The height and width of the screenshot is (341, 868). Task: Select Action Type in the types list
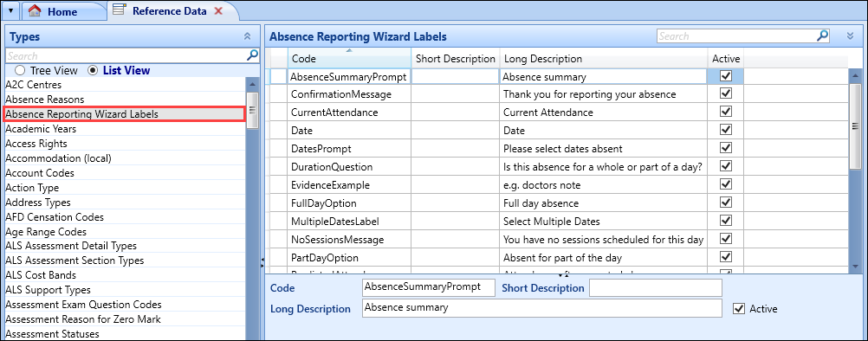(125, 187)
